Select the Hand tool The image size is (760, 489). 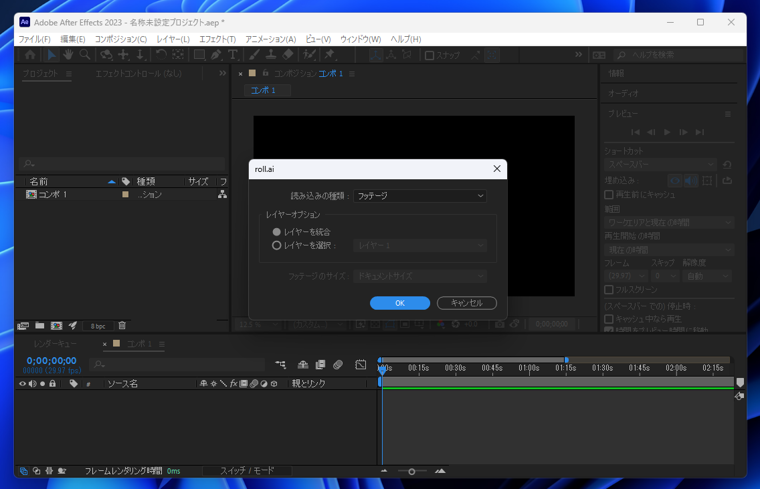[x=68, y=55]
